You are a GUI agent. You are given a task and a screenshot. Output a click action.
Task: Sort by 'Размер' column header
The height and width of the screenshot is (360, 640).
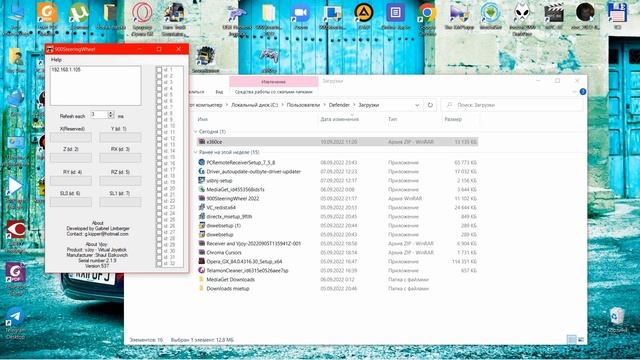tap(453, 119)
